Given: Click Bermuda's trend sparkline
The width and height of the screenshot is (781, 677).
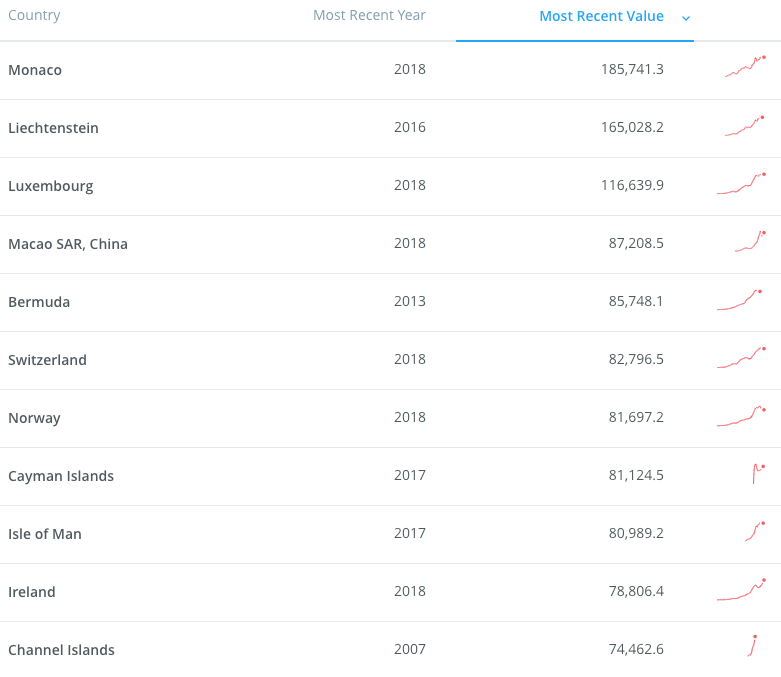Looking at the screenshot, I should [x=741, y=300].
